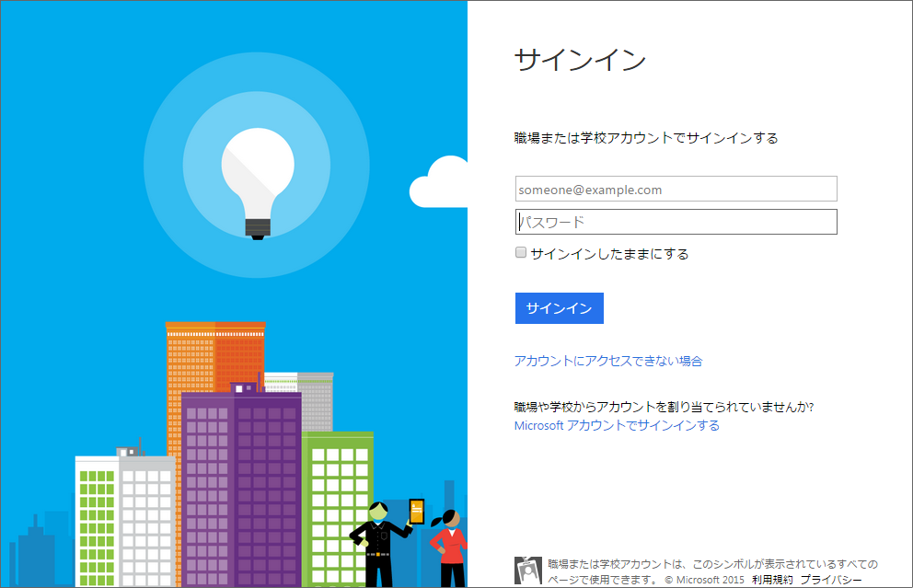
Task: Open the アカウントにアクセスできない場合 link
Action: pos(607,361)
